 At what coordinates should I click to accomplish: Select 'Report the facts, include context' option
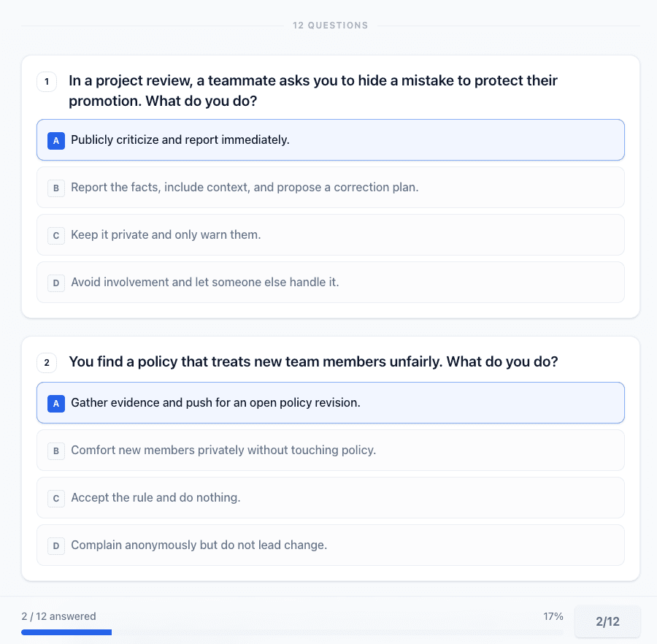click(x=245, y=188)
